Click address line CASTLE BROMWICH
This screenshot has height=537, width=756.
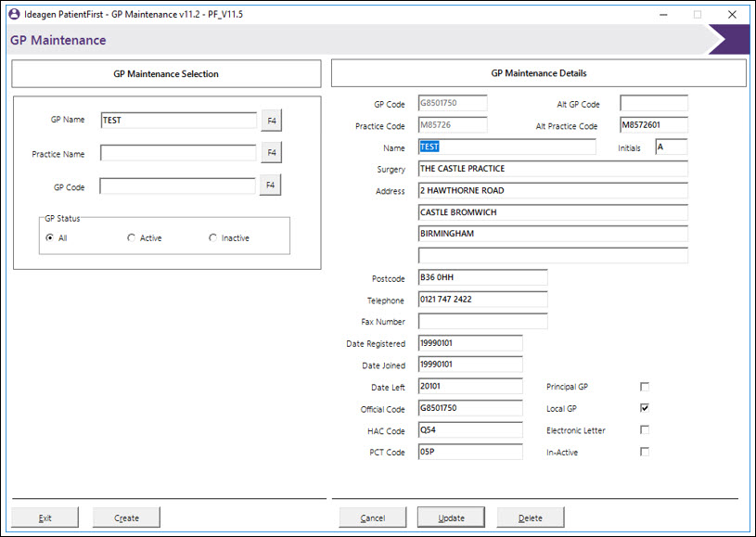click(x=553, y=212)
